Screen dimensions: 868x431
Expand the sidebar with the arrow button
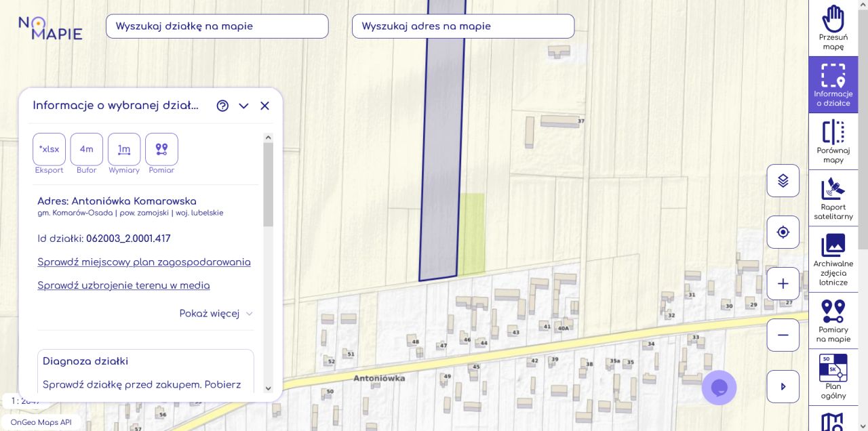pos(783,386)
